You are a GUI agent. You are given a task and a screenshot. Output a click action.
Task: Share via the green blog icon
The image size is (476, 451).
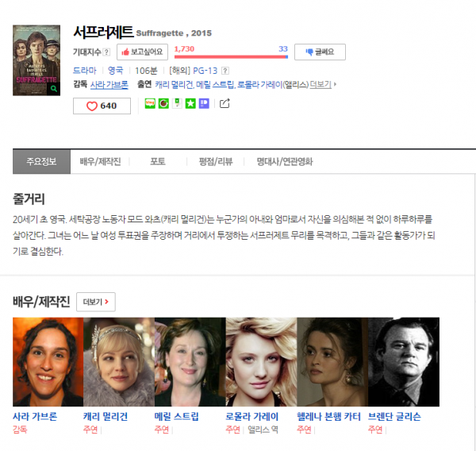pos(150,103)
